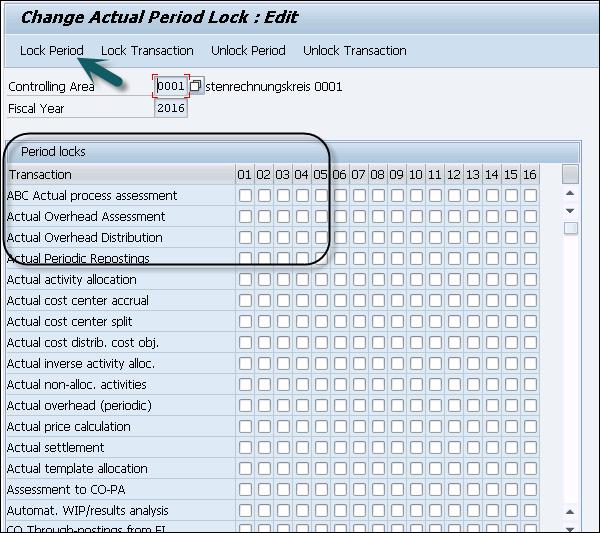
Task: Click Lock Transaction button
Action: pos(147,51)
